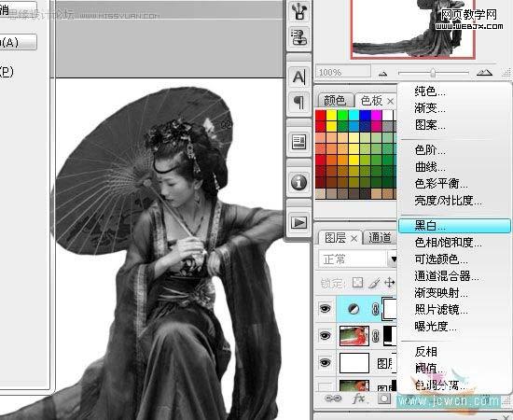
Task: Click the add layer mask icon
Action: tap(384, 399)
